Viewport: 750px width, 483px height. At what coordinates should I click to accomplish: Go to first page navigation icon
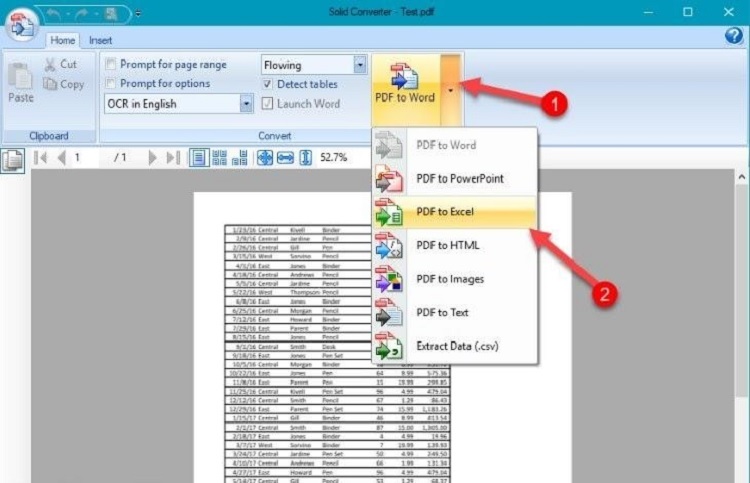41,157
